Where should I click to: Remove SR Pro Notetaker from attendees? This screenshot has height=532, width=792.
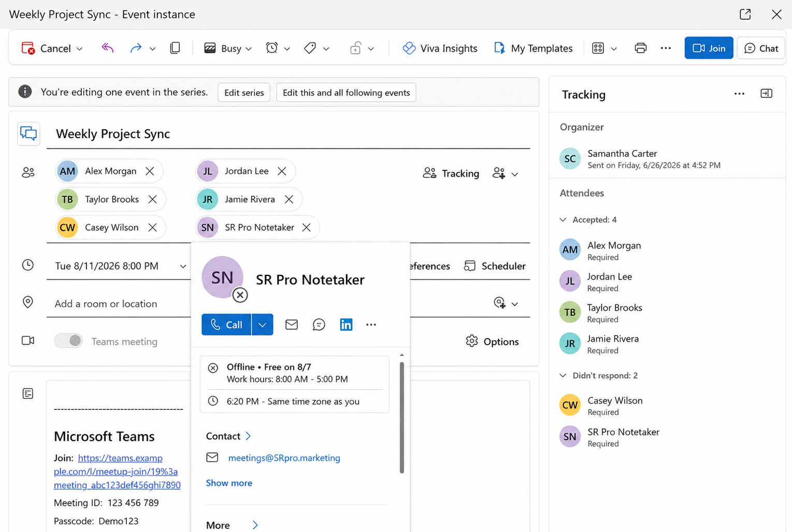(x=307, y=228)
